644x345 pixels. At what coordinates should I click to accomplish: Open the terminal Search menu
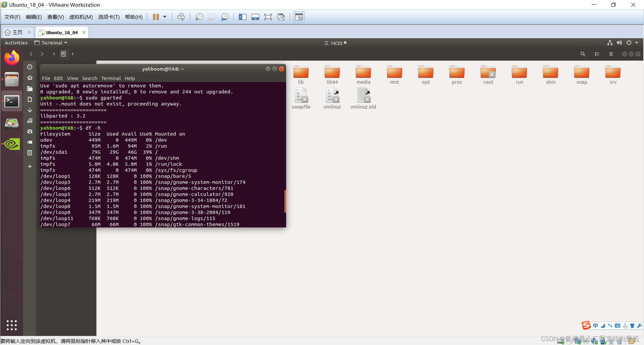(x=90, y=78)
